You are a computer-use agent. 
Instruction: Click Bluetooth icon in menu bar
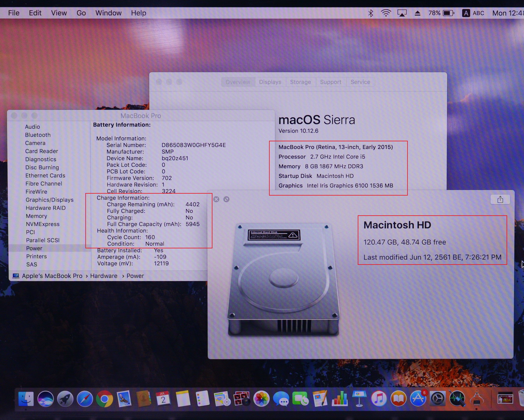pyautogui.click(x=371, y=13)
